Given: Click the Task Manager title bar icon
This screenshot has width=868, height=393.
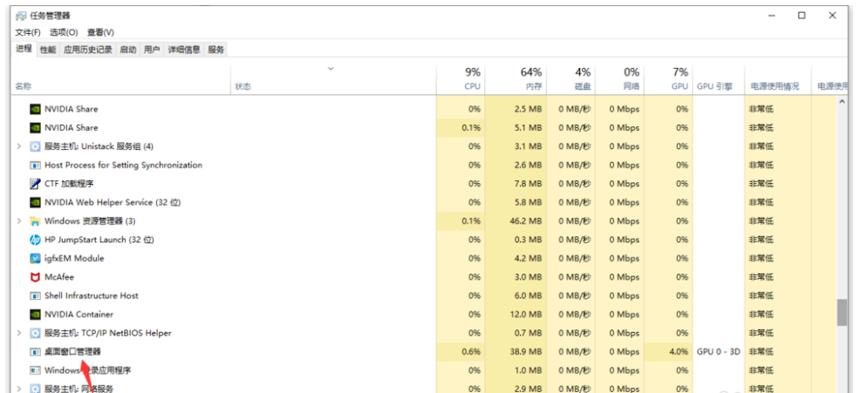Looking at the screenshot, I should tap(21, 16).
